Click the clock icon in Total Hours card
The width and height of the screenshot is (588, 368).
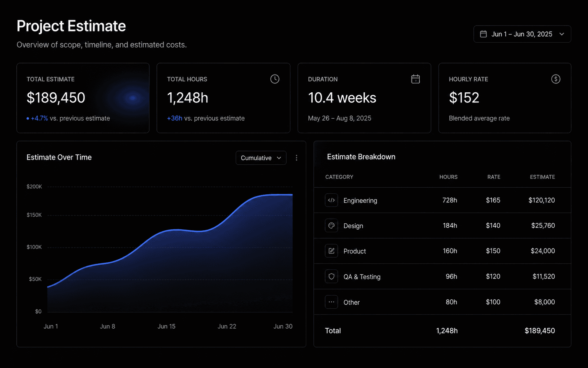(x=275, y=79)
